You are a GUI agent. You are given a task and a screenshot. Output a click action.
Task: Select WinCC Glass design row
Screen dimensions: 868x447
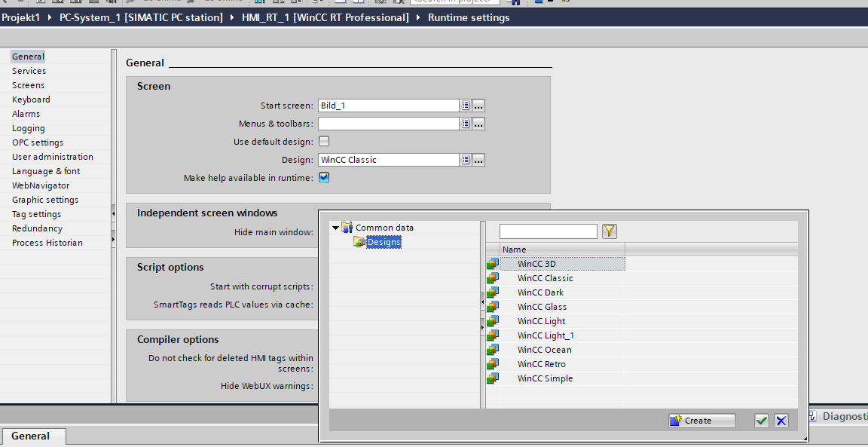click(562, 308)
